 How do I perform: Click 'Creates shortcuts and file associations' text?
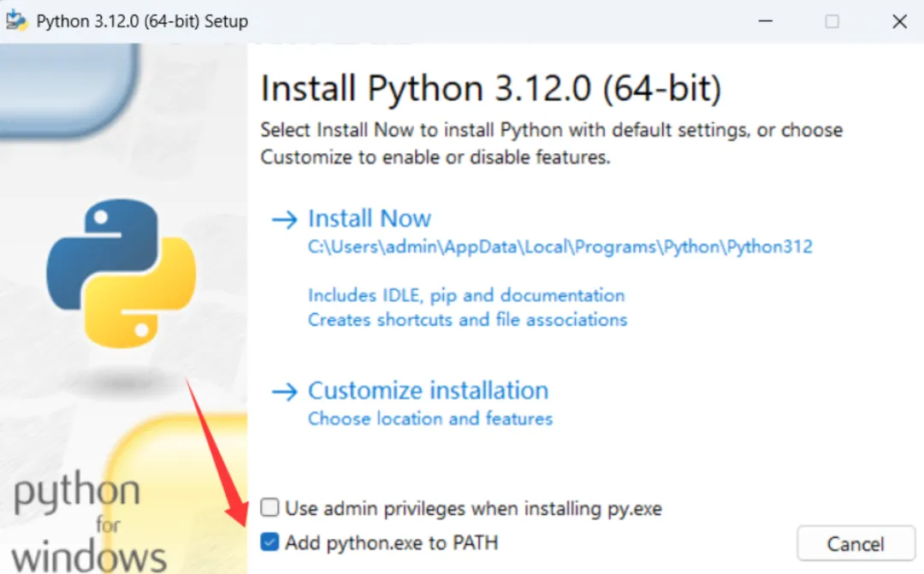click(x=467, y=320)
